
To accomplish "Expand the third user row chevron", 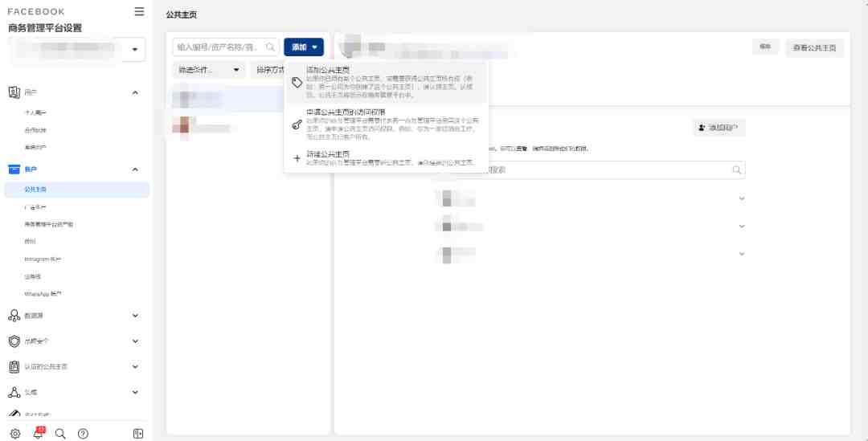I will click(742, 253).
